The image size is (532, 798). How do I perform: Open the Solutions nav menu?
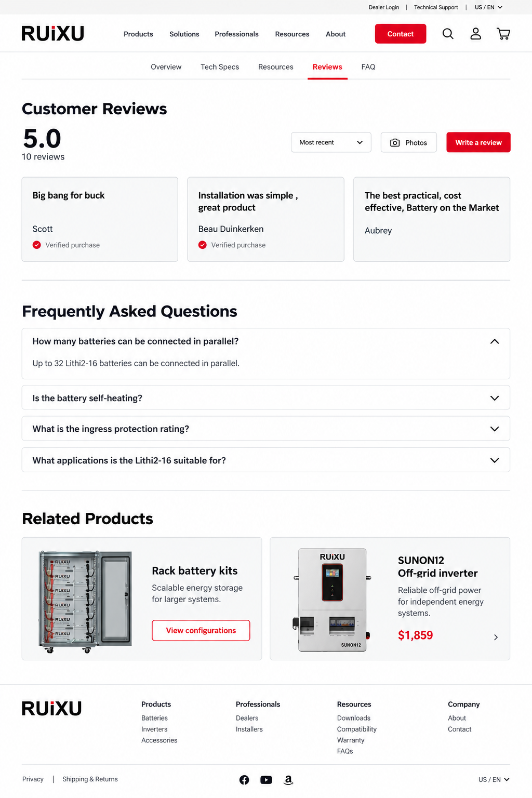pyautogui.click(x=184, y=34)
